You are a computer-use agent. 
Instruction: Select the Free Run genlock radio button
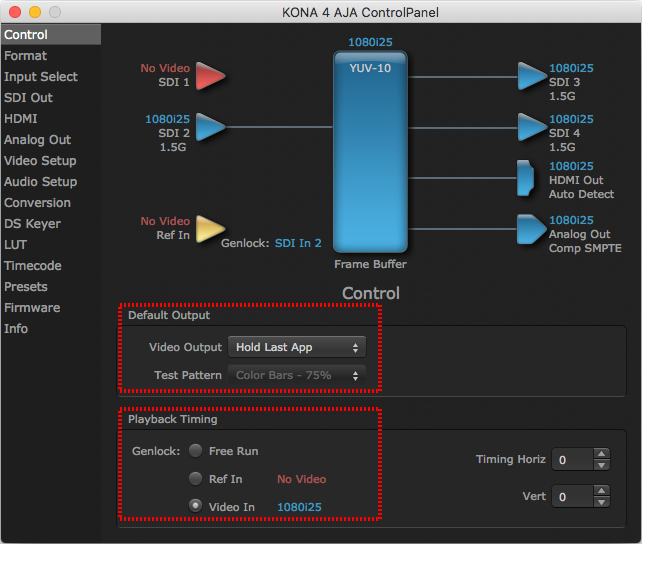[195, 451]
